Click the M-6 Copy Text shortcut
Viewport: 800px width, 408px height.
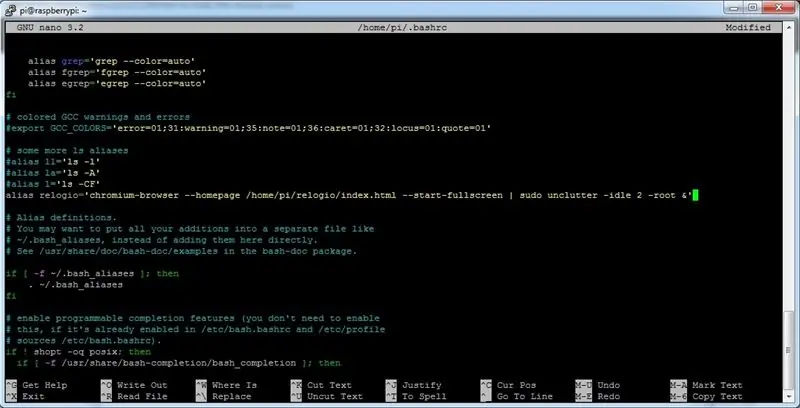[707, 396]
